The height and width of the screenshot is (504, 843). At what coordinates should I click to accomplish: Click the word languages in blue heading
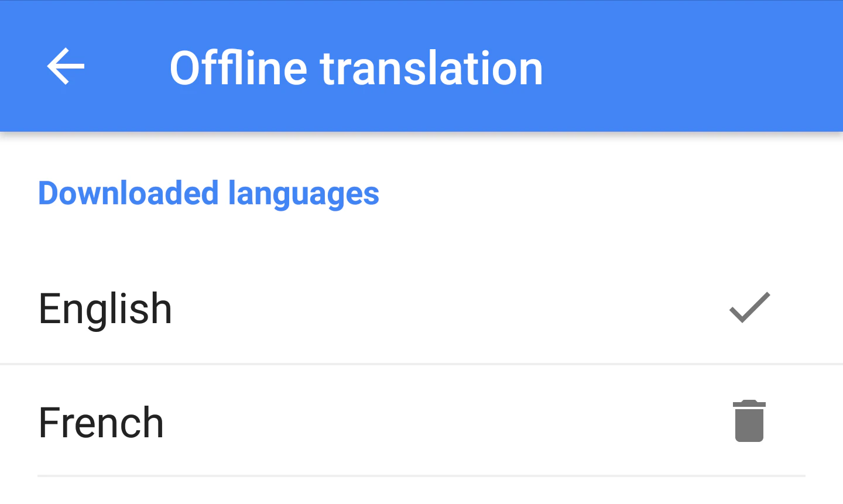click(303, 194)
